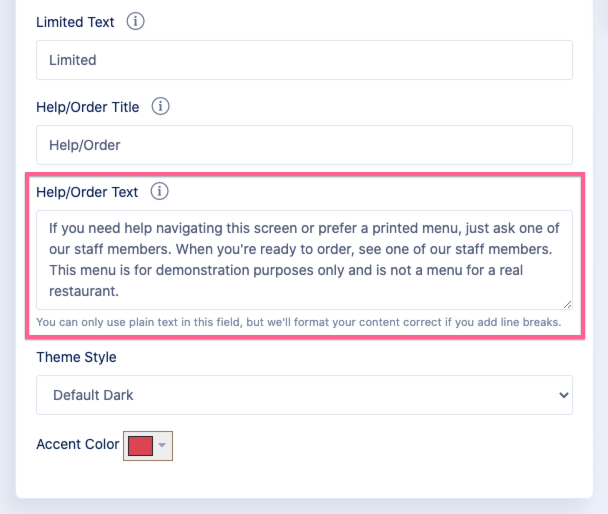Focus the Limited Text input field
Image resolution: width=608 pixels, height=514 pixels.
coord(304,60)
